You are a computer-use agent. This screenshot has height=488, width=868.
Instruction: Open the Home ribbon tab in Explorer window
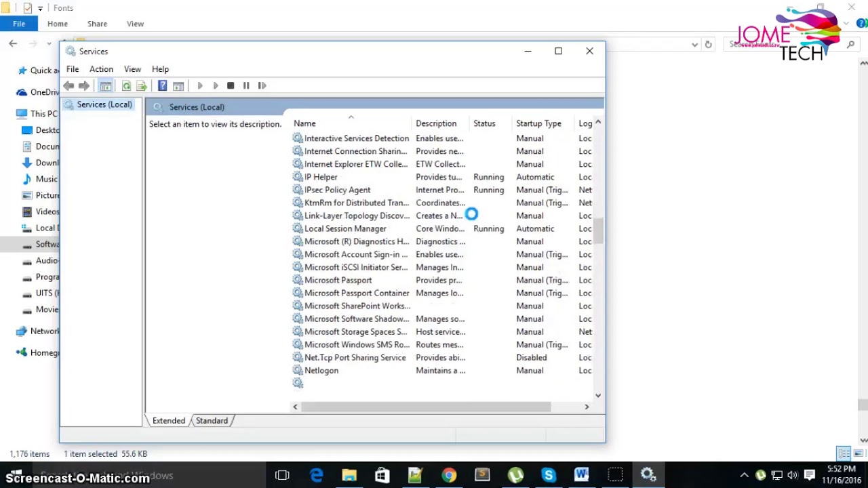[58, 24]
